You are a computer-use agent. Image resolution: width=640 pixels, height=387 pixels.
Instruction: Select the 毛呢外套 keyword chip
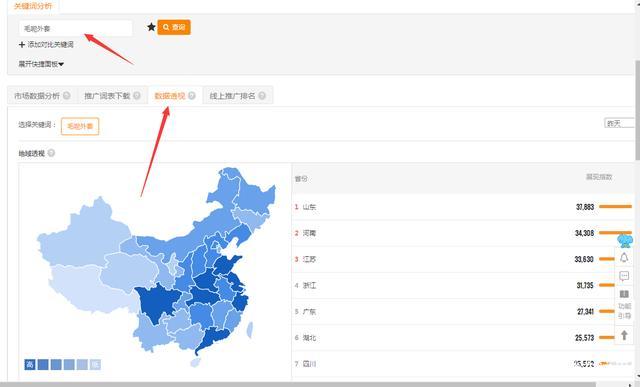pos(80,126)
